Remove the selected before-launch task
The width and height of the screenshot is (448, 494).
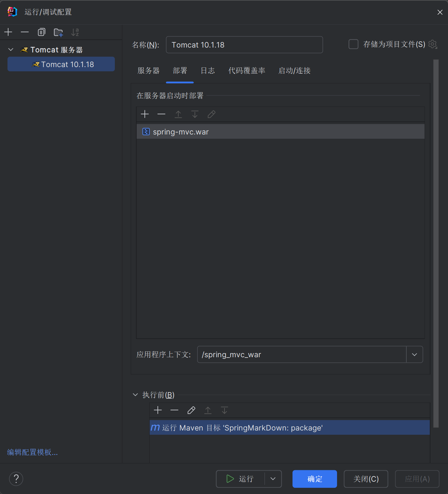[174, 410]
